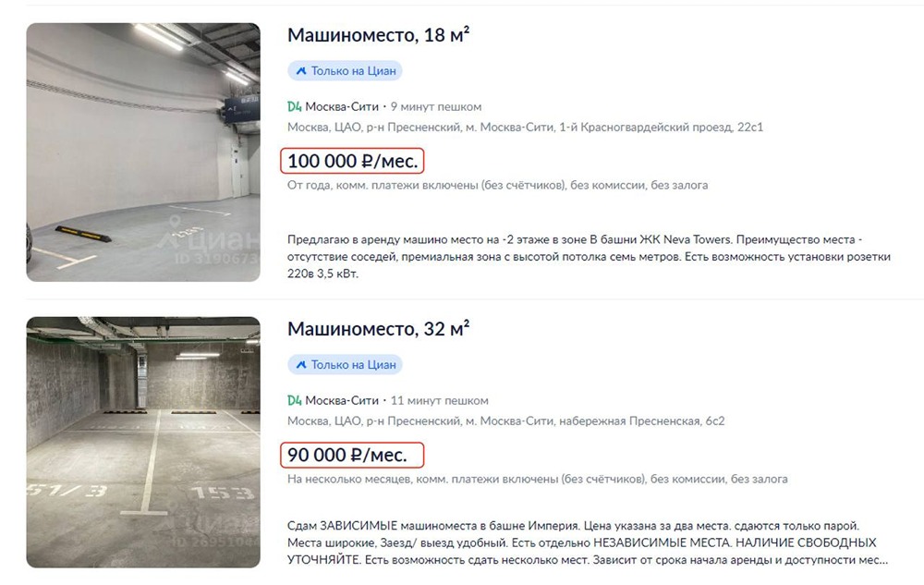This screenshot has width=924, height=585.
Task: Click the 100 000 ₽/мес. price
Action: click(352, 162)
